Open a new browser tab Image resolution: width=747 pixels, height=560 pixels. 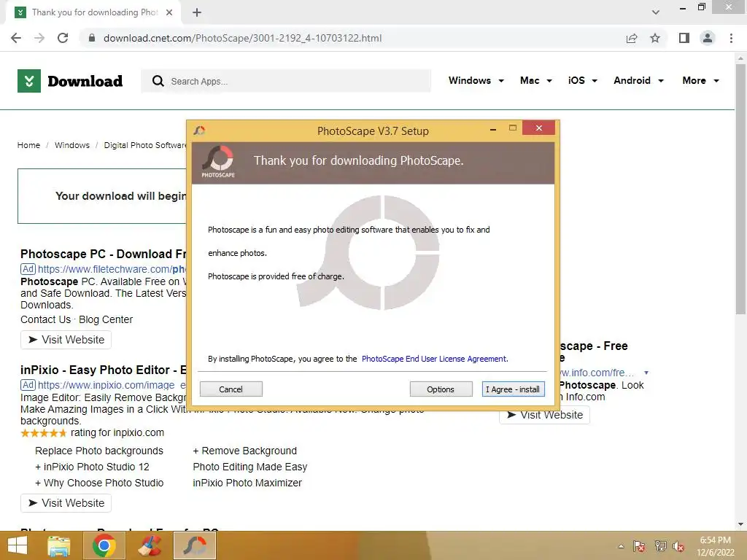point(197,12)
